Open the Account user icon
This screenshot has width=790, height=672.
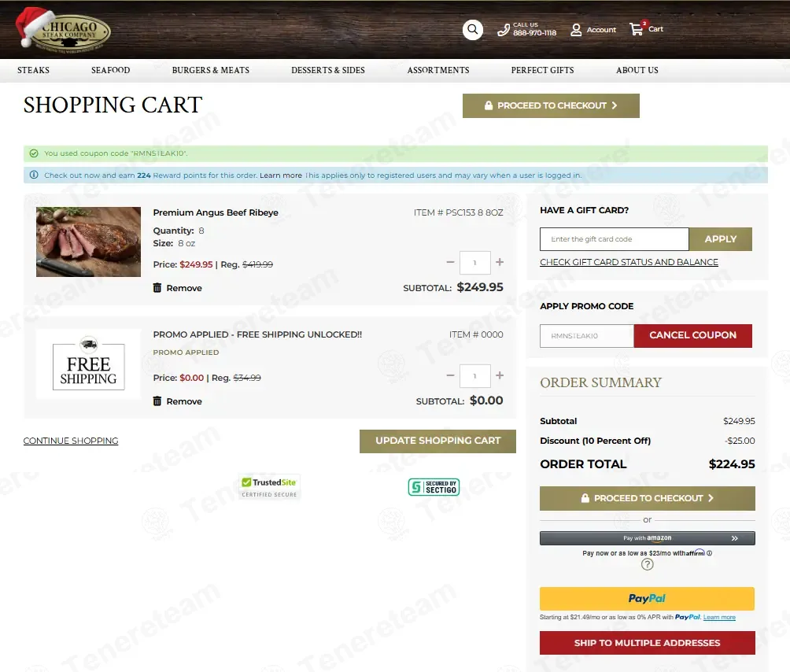click(576, 30)
